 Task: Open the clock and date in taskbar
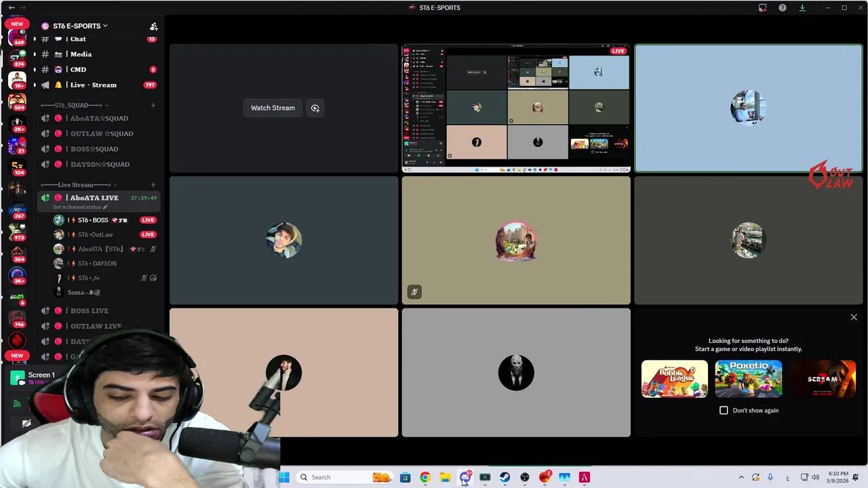pyautogui.click(x=838, y=477)
